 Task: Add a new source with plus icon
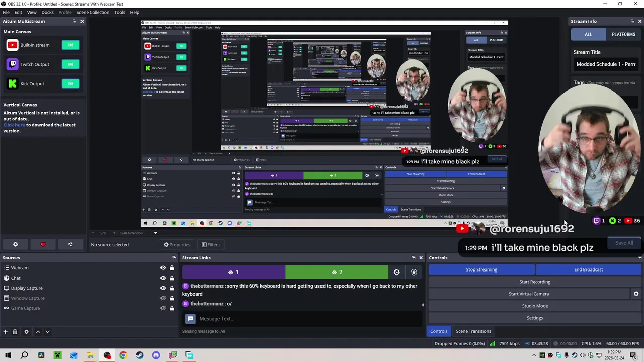point(5,332)
